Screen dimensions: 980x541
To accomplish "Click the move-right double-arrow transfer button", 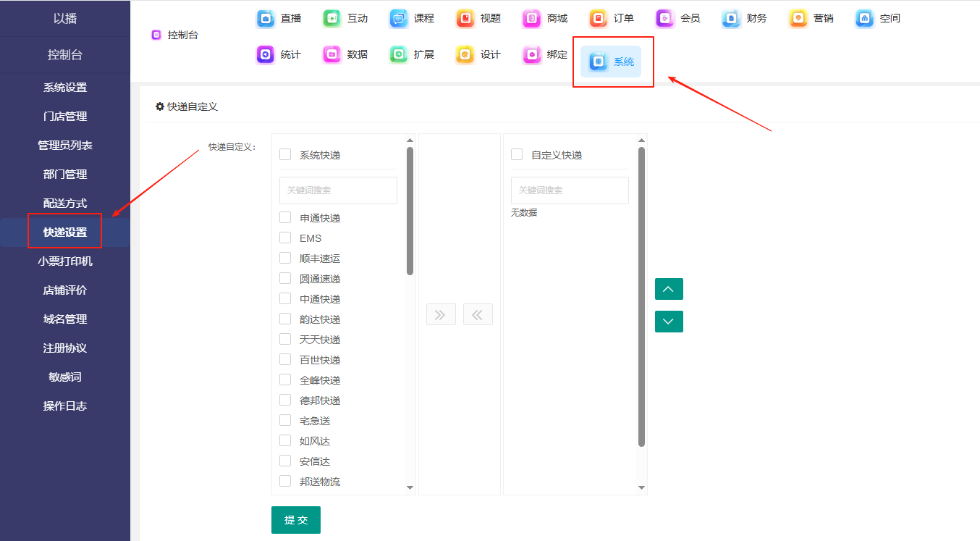I will (x=441, y=314).
